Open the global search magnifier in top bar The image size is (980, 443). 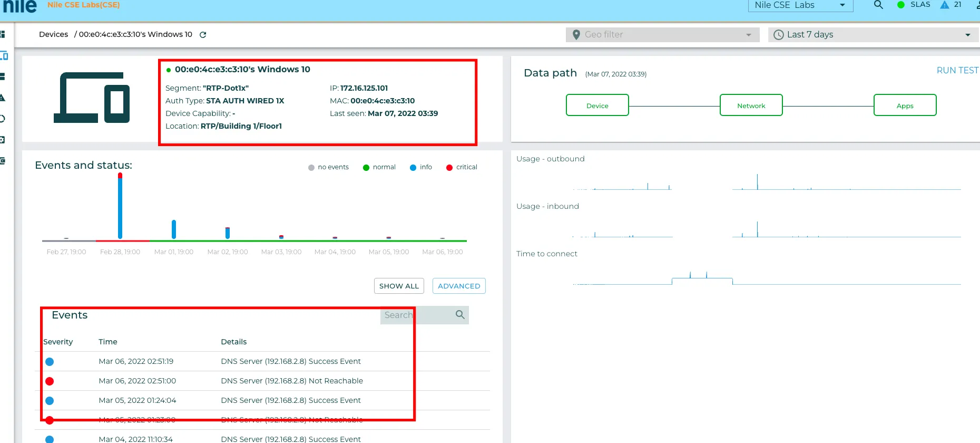click(x=878, y=5)
